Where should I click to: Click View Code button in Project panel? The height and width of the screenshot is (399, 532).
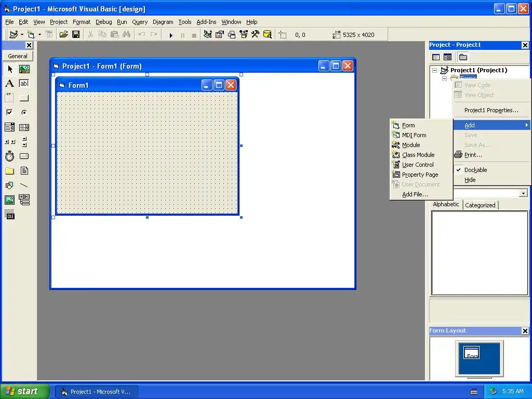point(436,57)
